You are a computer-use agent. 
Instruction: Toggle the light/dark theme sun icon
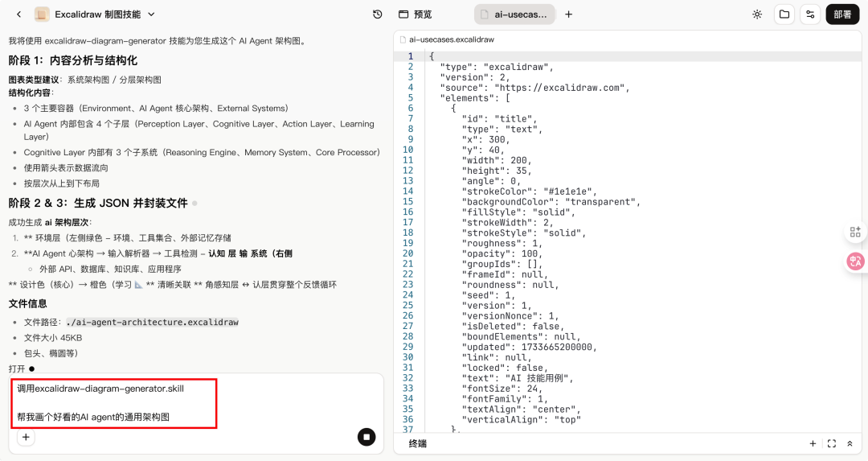tap(756, 14)
